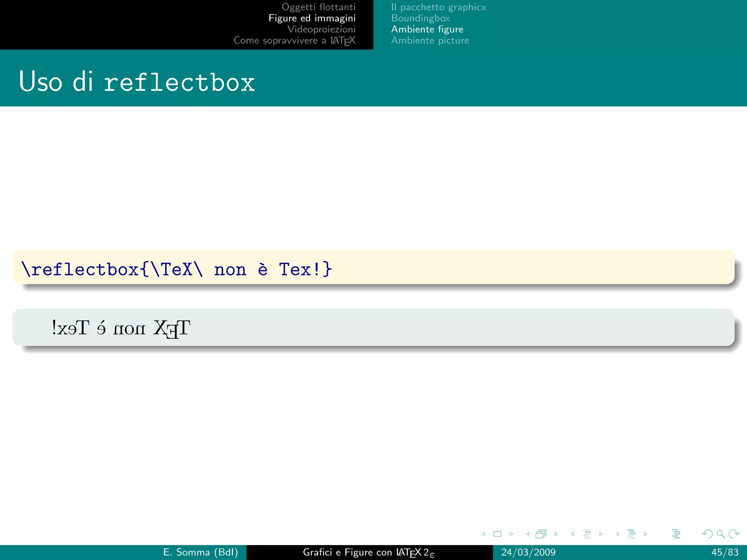
Task: Click the next slide arrow
Action: pos(512,534)
